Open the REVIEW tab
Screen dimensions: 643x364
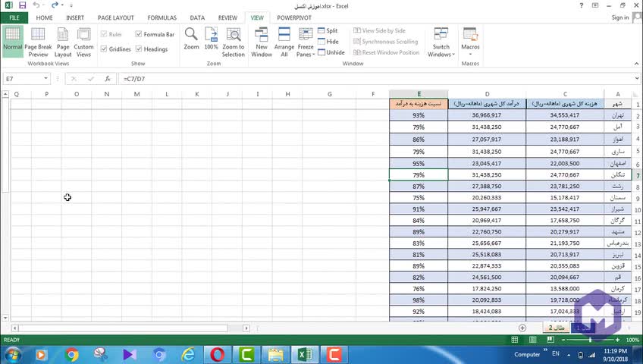click(227, 17)
